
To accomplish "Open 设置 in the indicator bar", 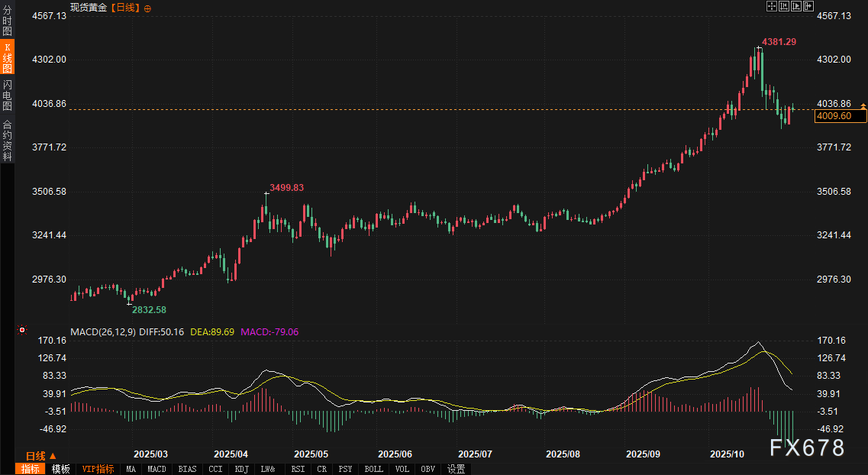I will [x=457, y=469].
